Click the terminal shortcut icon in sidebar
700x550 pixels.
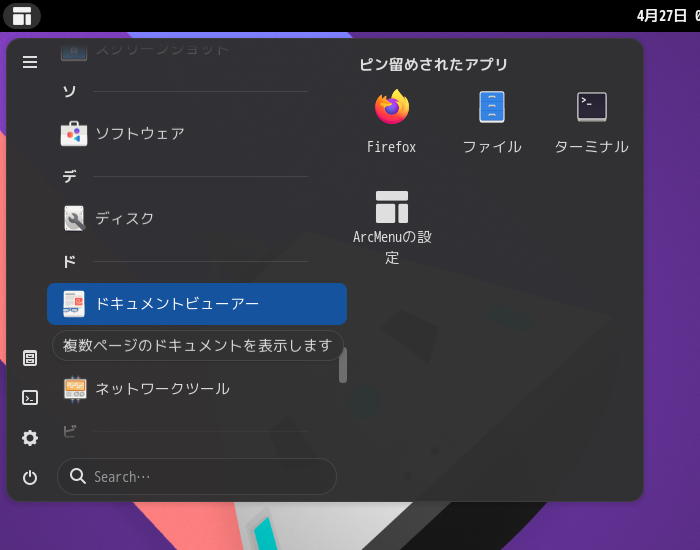(30, 397)
